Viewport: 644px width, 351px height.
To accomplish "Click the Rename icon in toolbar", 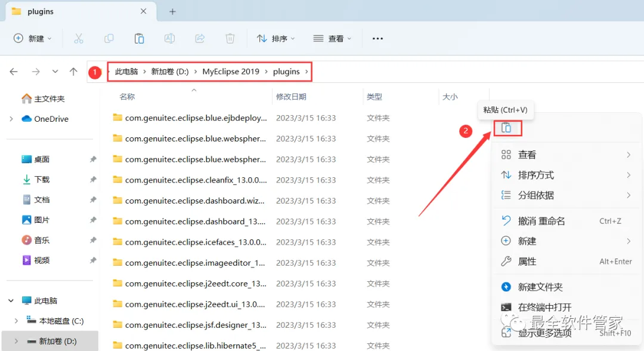I will [169, 39].
